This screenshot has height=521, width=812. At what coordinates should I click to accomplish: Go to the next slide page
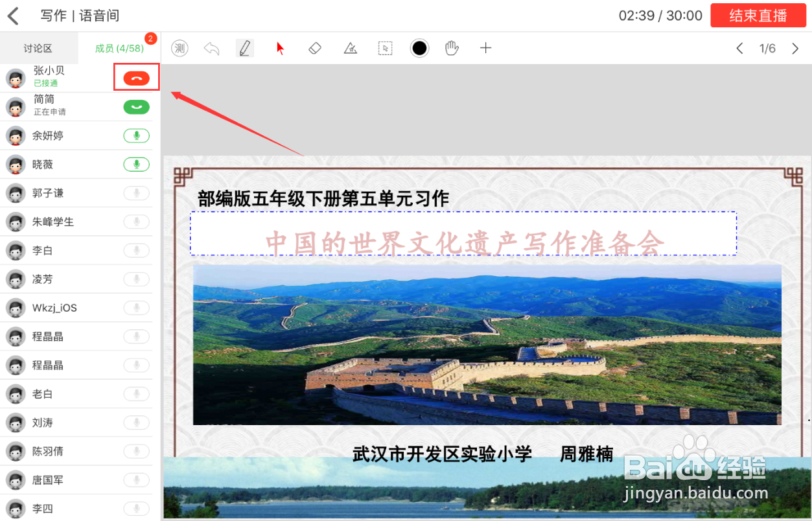point(795,47)
